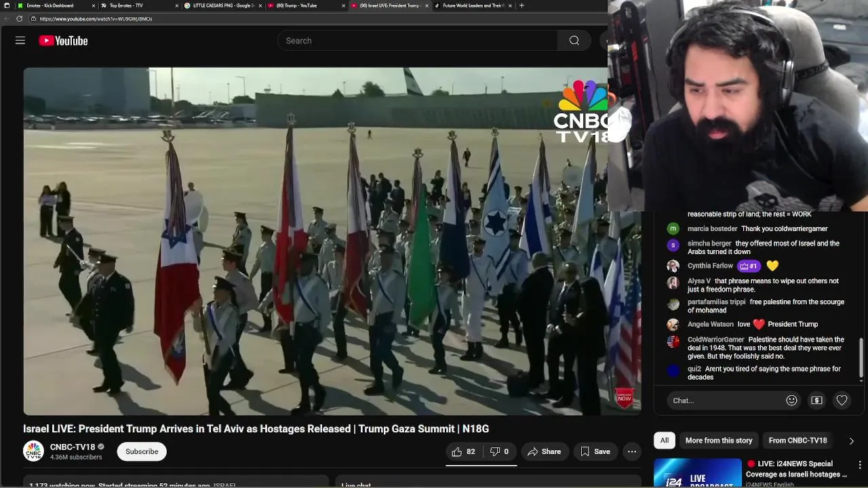Viewport: 868px width, 488px height.
Task: Click ColdWarriorGamer's chat username
Action: click(715, 340)
